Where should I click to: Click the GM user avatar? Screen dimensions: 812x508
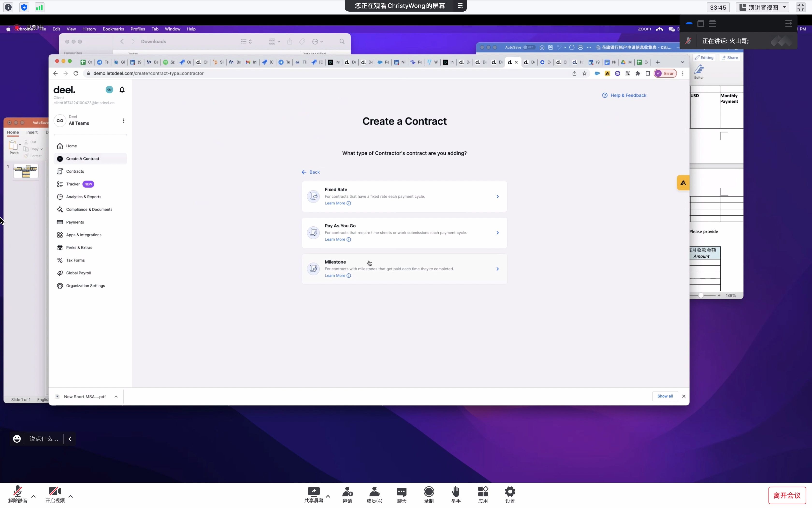(109, 90)
